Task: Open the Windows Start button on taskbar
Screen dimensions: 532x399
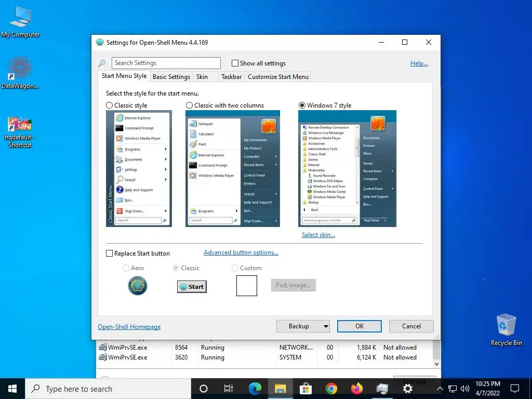Action: (12, 389)
